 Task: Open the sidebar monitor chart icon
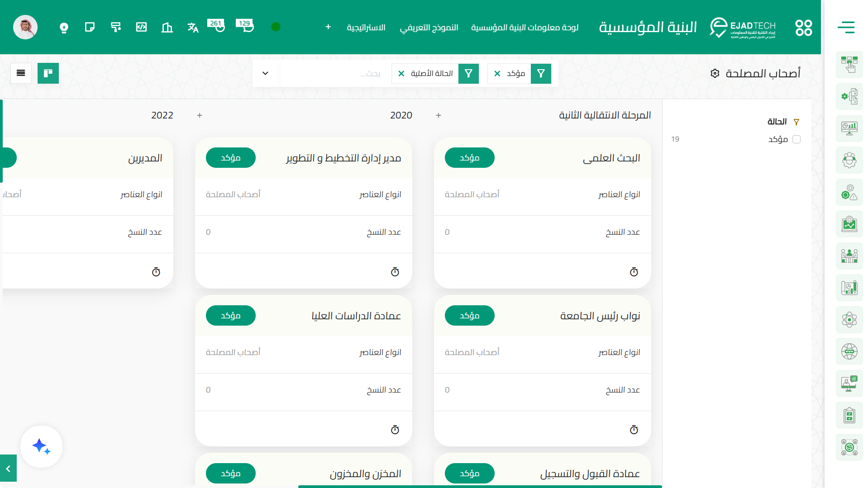coord(849,128)
